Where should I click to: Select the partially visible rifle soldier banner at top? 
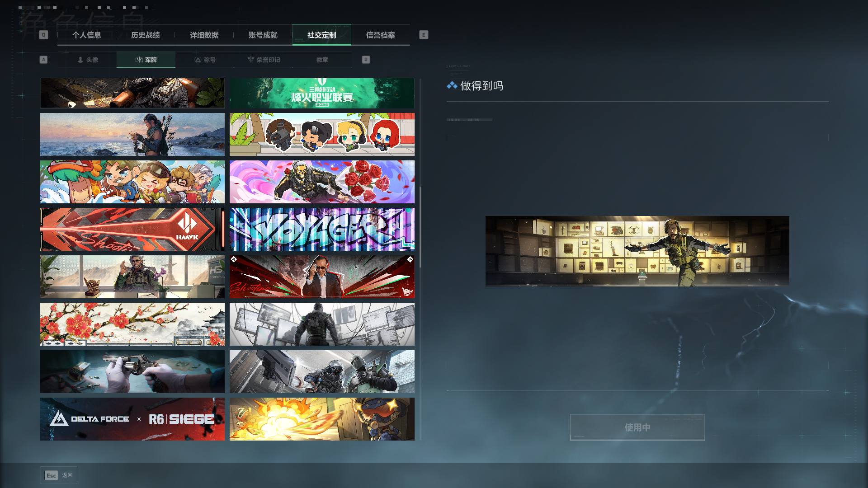coord(132,93)
